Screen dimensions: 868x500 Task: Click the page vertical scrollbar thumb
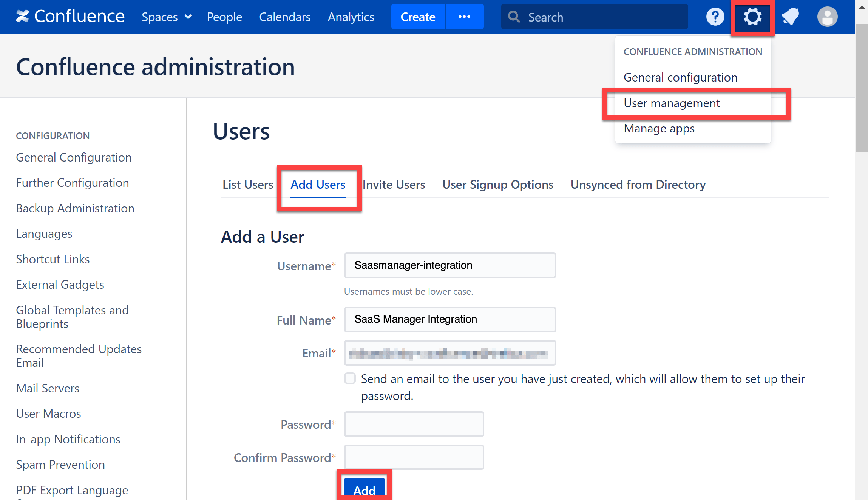pos(862,88)
